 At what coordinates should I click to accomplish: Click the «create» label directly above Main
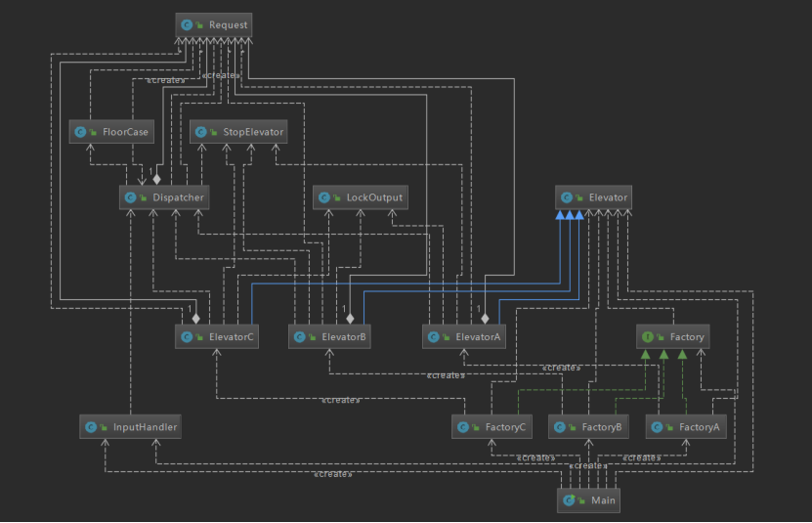point(588,465)
